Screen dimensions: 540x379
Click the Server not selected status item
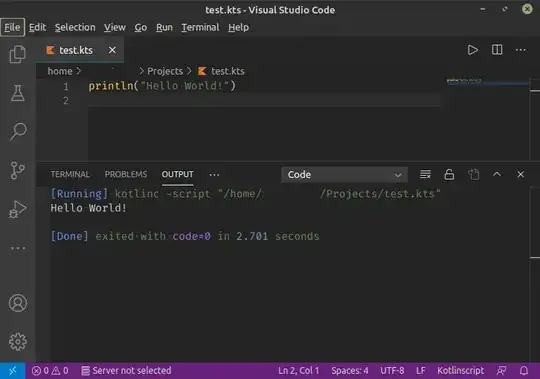[x=126, y=371]
